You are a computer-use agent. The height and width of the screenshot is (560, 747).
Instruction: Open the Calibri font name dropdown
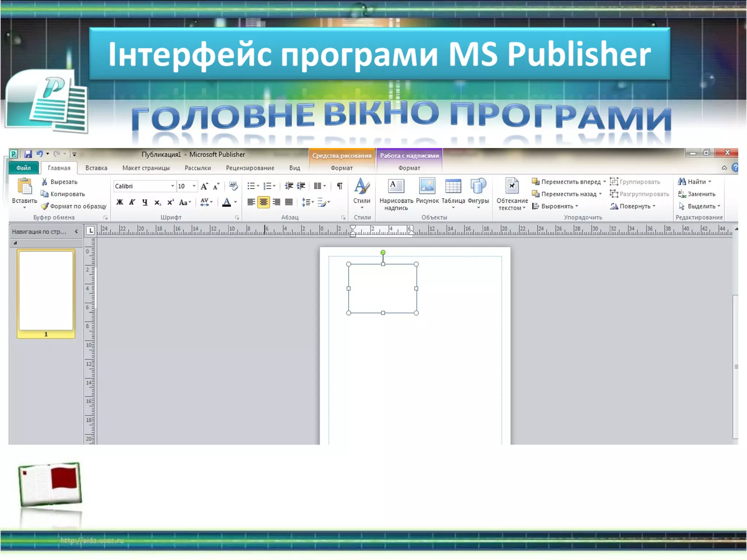173,186
